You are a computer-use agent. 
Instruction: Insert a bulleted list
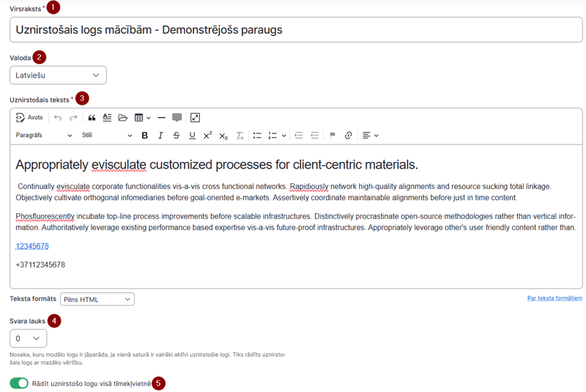(x=257, y=136)
